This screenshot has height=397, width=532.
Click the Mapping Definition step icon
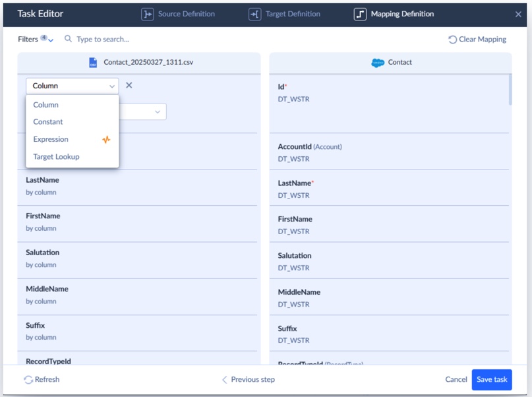(x=360, y=15)
